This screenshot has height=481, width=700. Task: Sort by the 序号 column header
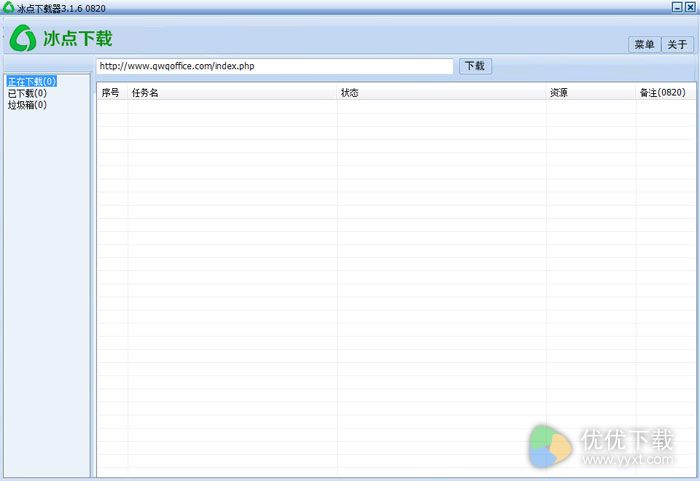point(112,92)
